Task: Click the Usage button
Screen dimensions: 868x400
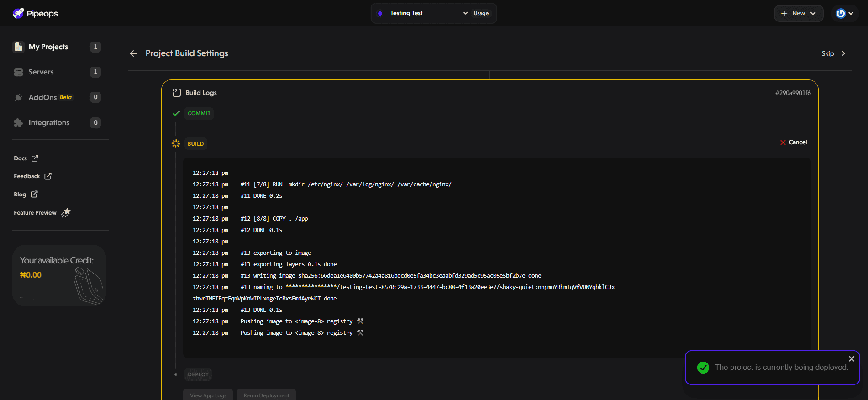Action: [481, 13]
